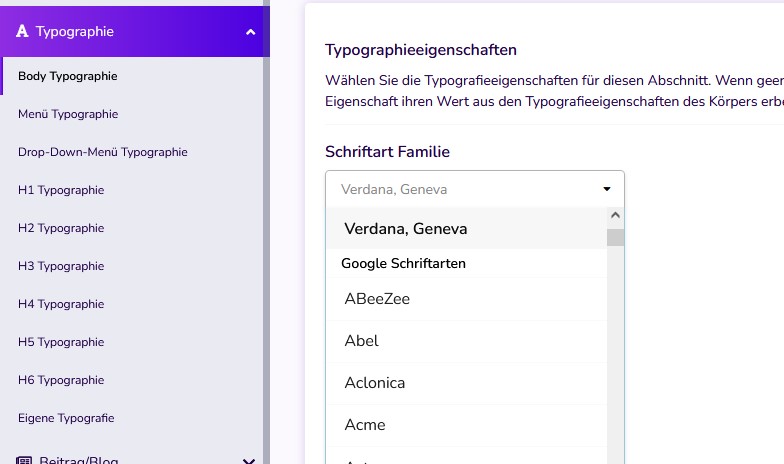Click the font list scrollbar thumb
Screen dimensions: 784x464
pyautogui.click(x=616, y=238)
